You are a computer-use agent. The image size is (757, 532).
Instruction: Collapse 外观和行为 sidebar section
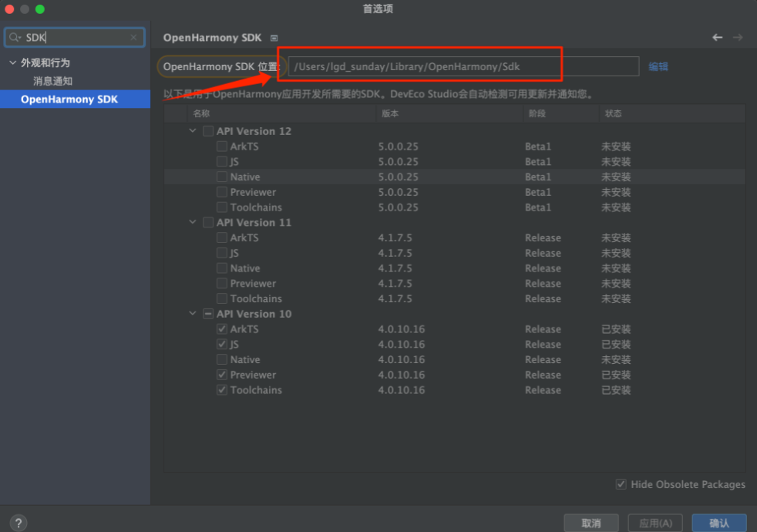(x=12, y=62)
